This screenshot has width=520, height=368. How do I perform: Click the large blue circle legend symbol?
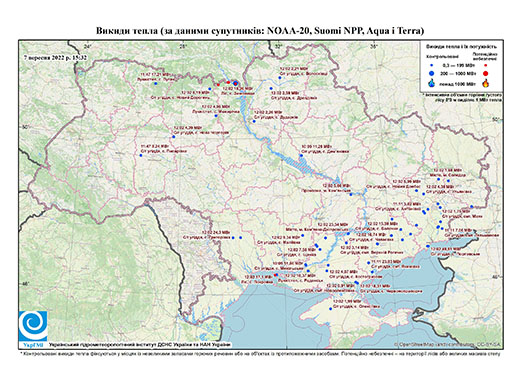[431, 73]
